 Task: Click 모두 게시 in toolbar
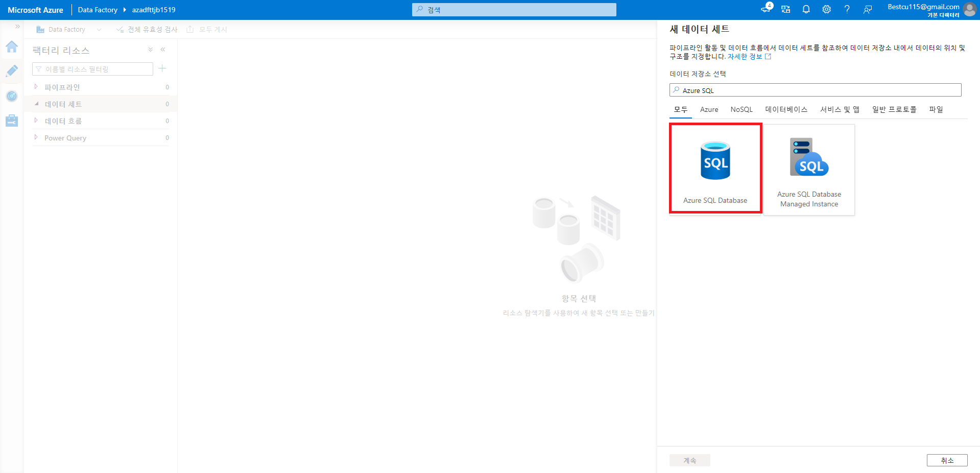(x=207, y=30)
